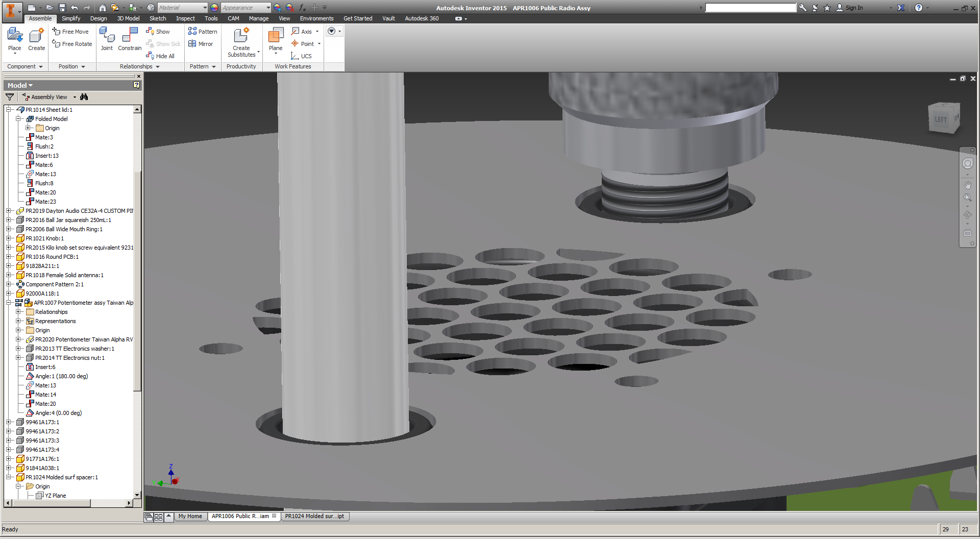Click the Autodesk Exchange X button

901,8
